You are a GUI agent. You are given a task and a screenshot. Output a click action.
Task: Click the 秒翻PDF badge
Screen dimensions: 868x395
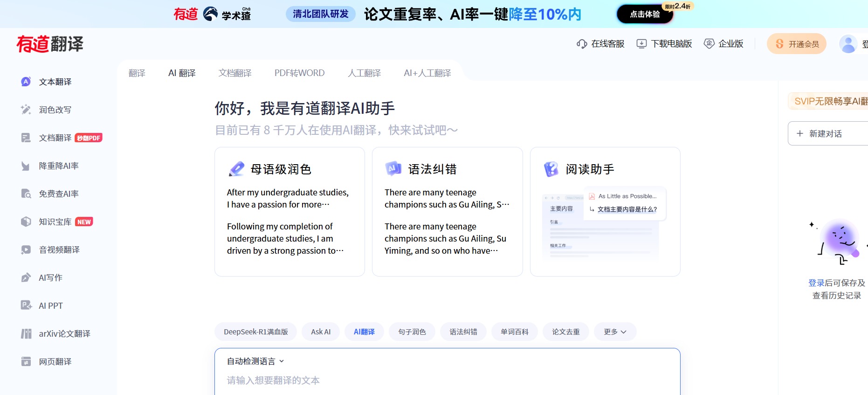89,138
